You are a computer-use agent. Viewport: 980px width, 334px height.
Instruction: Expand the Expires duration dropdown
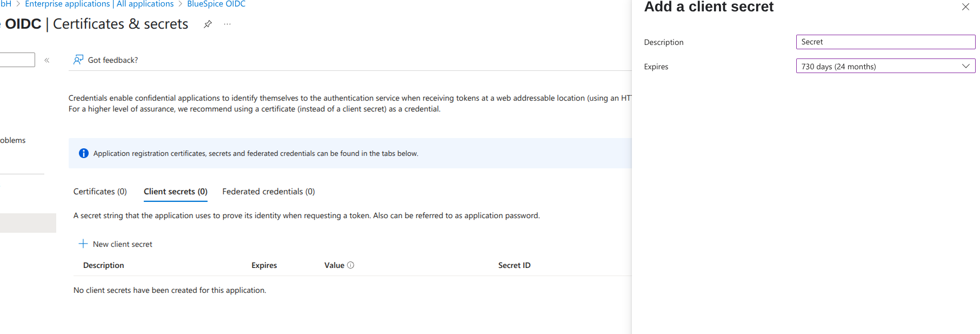(x=885, y=66)
